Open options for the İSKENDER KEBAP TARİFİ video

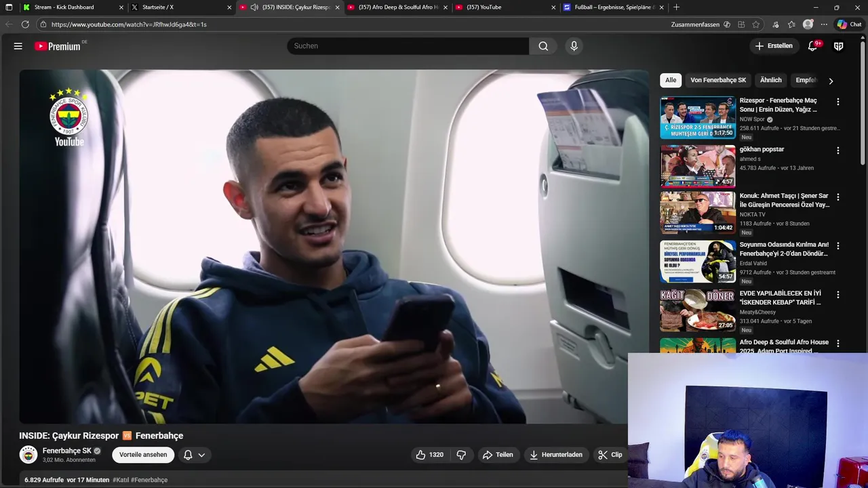tap(838, 295)
